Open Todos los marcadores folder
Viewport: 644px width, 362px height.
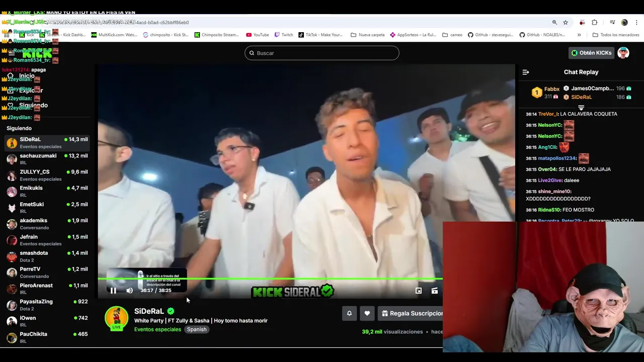click(616, 35)
